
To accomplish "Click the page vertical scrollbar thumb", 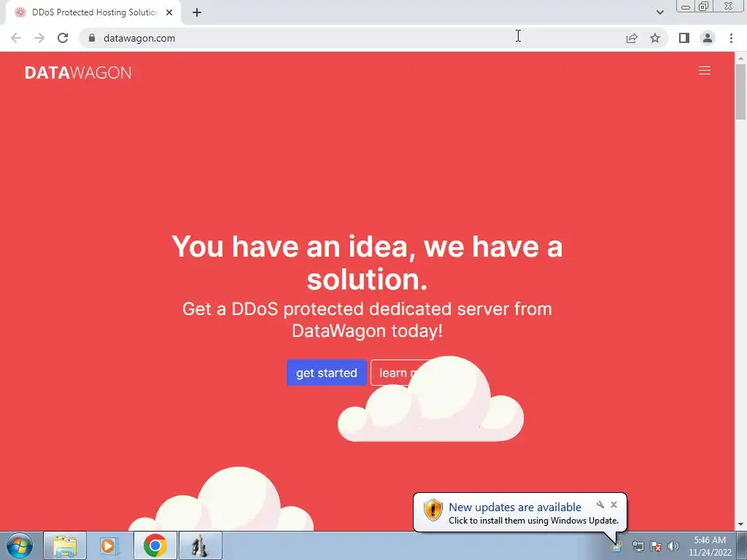I will point(741,91).
